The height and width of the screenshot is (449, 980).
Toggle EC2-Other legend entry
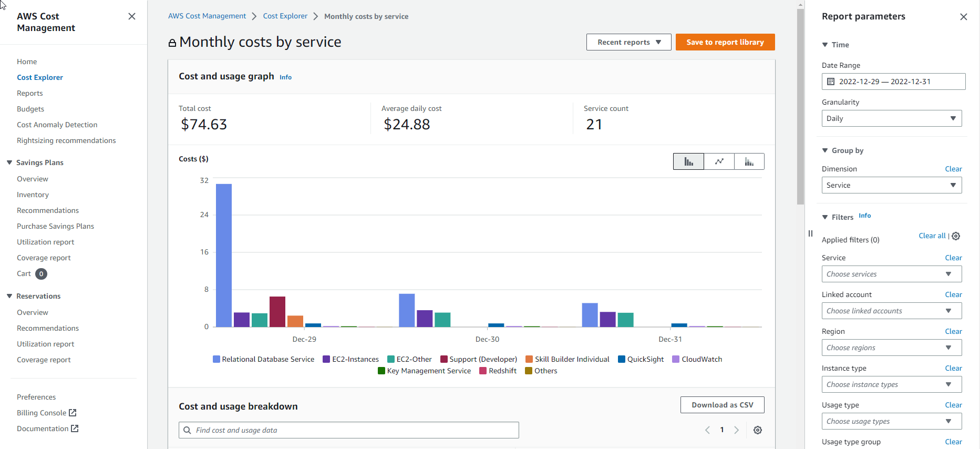pos(409,359)
